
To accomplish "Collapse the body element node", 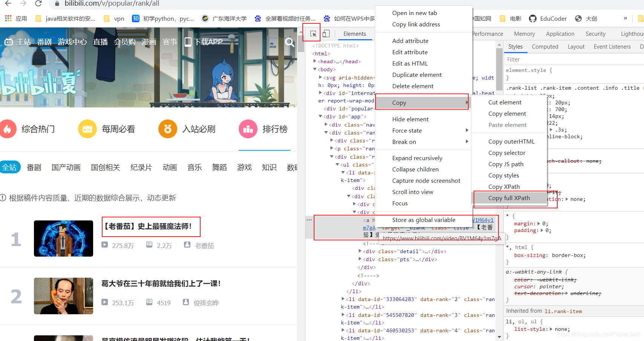I will (314, 69).
